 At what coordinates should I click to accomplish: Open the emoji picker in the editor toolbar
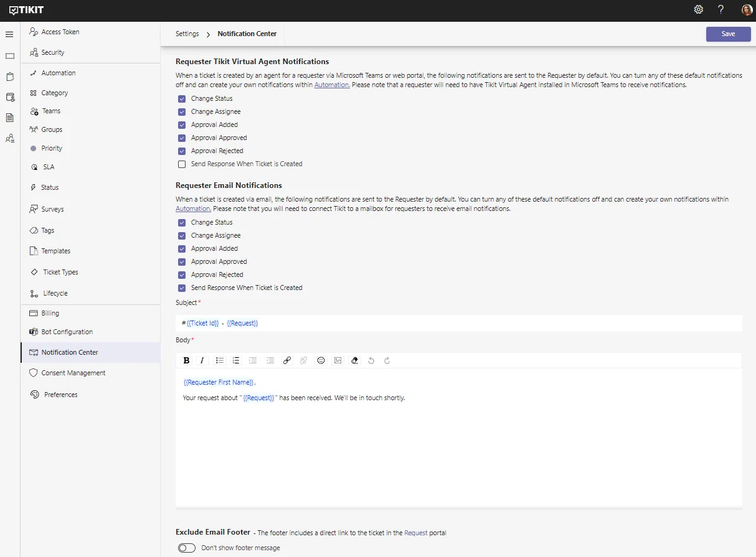click(x=321, y=360)
